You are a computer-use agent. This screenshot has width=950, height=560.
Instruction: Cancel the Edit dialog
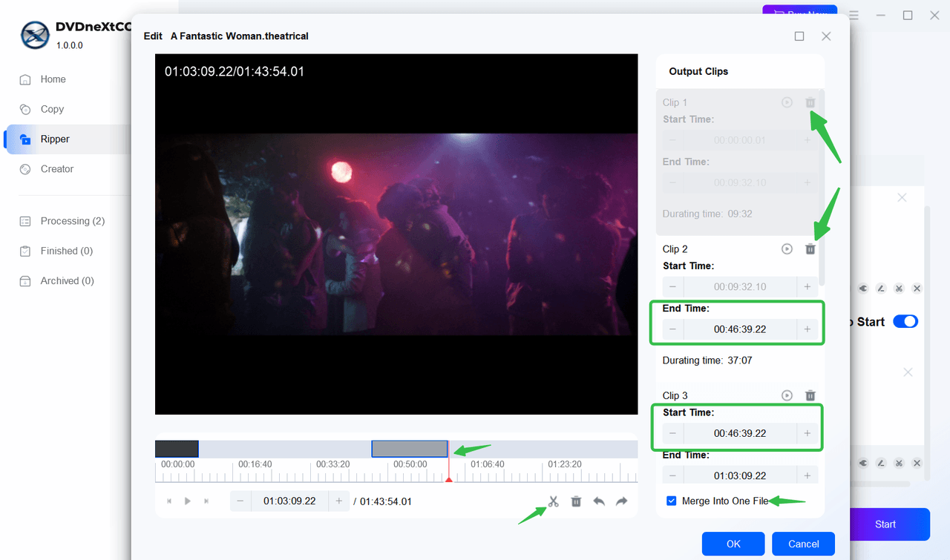803,544
